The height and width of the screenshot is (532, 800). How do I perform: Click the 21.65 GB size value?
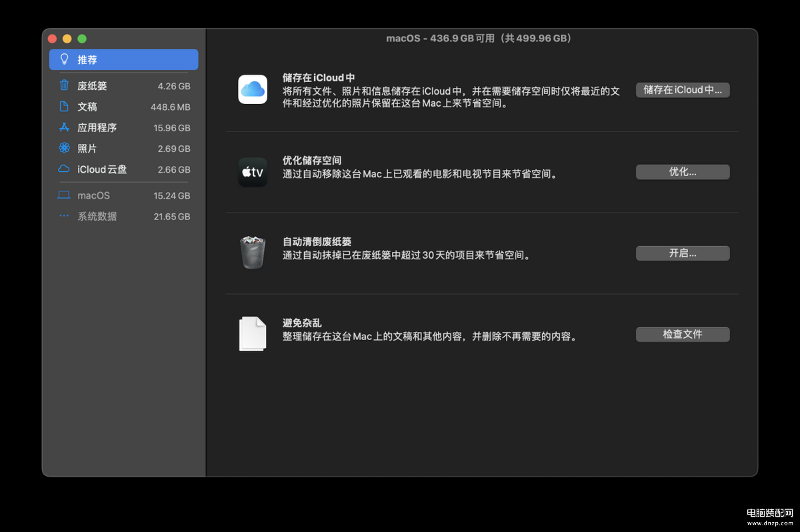click(172, 217)
